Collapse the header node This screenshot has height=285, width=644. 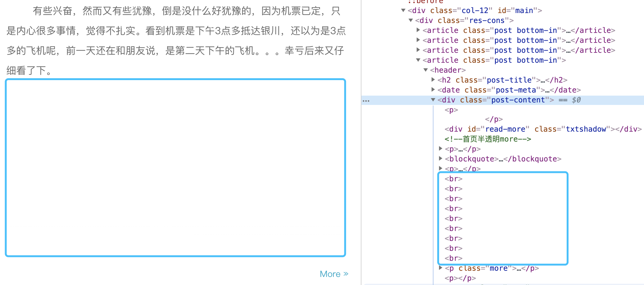[426, 70]
